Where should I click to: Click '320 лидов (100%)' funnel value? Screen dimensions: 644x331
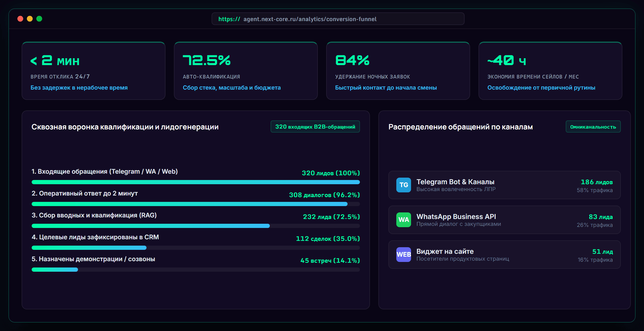point(331,173)
